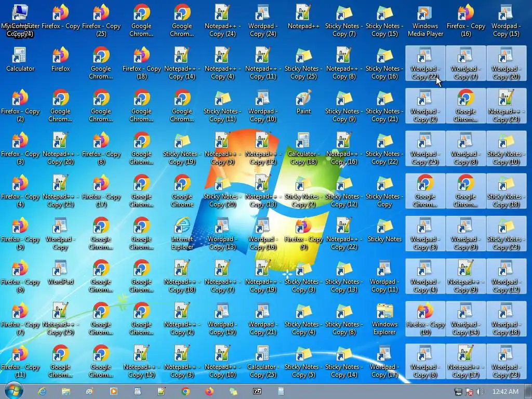Open the Calculator desktop shortcut
532x399 pixels.
click(20, 60)
